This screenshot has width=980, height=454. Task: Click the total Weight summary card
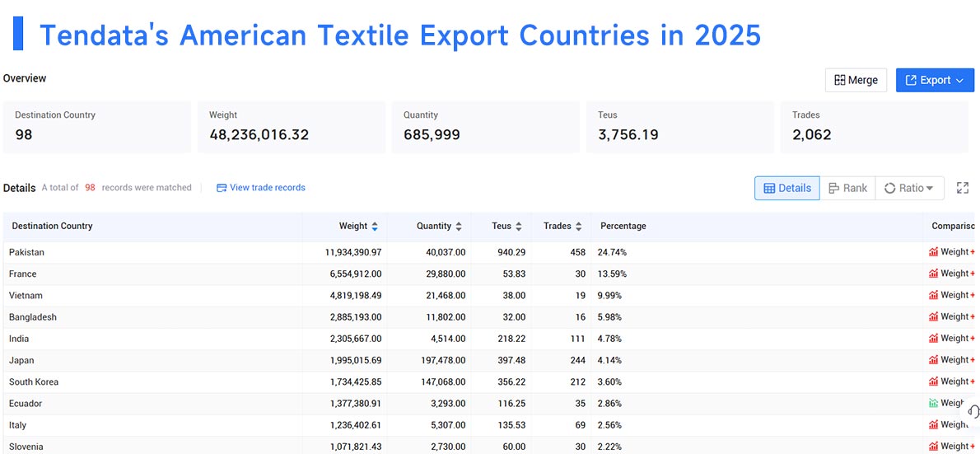click(292, 127)
